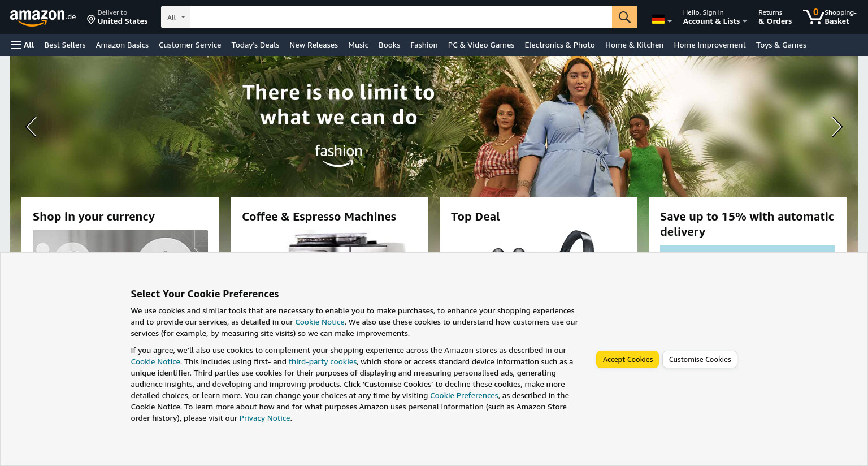Click the Customise Cookies button
The image size is (868, 466).
(x=700, y=360)
